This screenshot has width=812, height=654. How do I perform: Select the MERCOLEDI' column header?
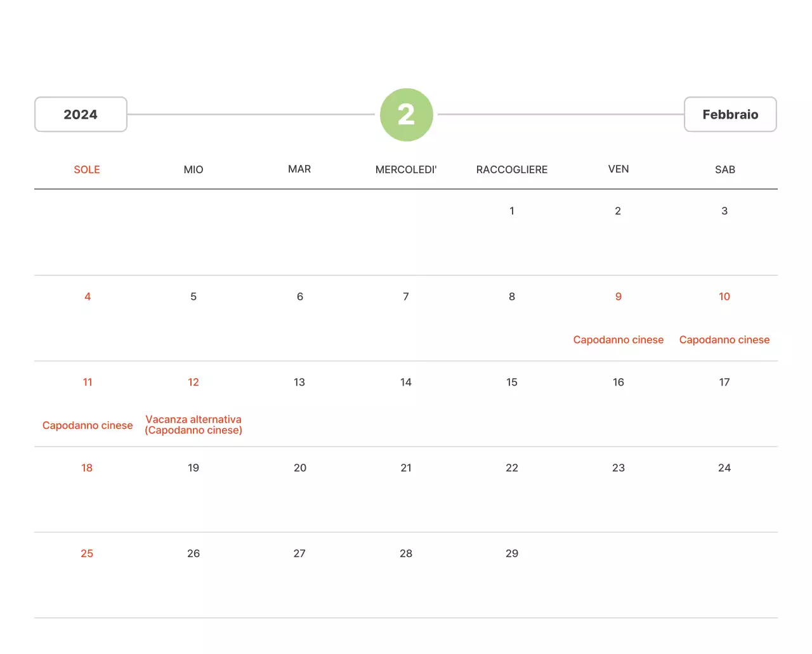[406, 169]
